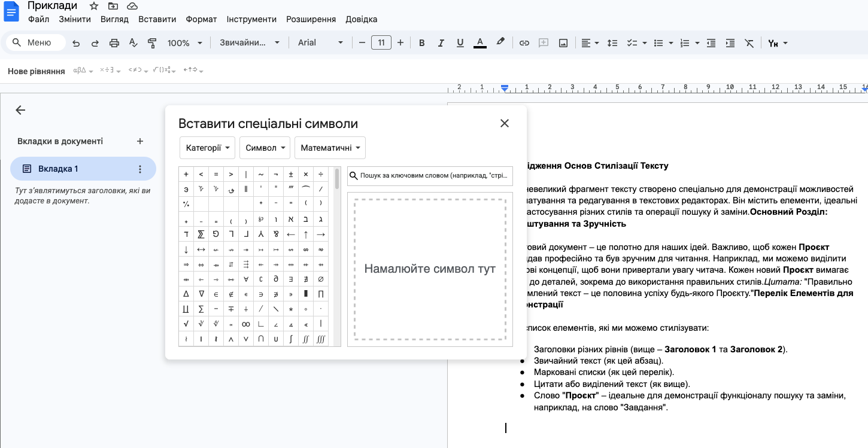Select Вкладка 1 in sidebar
868x448 pixels.
click(58, 169)
